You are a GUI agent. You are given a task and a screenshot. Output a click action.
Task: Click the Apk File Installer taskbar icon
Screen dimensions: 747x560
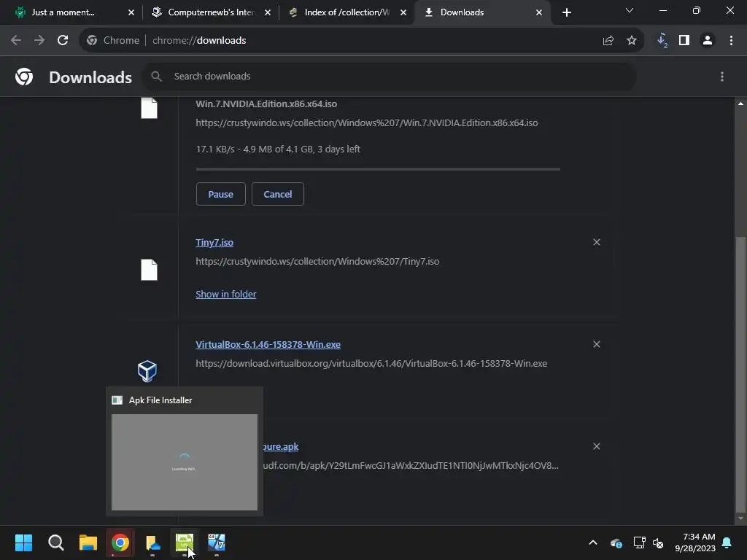[x=185, y=542]
